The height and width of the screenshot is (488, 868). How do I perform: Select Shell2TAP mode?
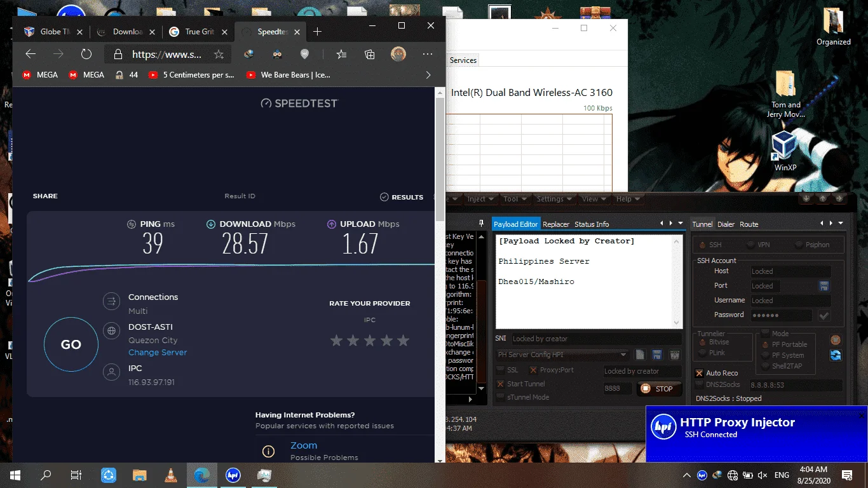(x=783, y=366)
